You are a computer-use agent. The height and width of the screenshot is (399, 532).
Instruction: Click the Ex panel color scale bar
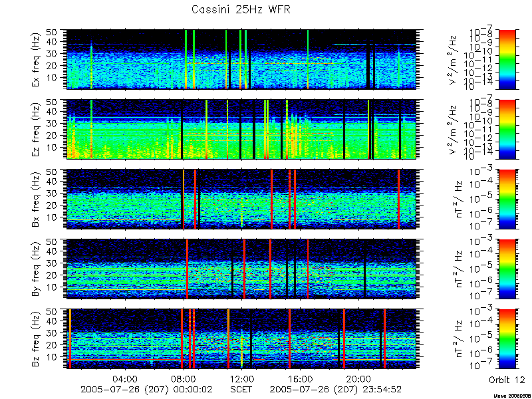[507, 59]
